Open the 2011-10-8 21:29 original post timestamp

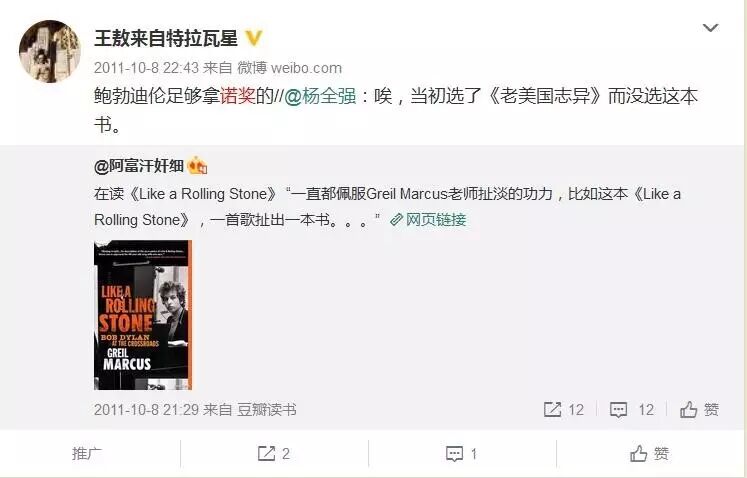tap(146, 410)
